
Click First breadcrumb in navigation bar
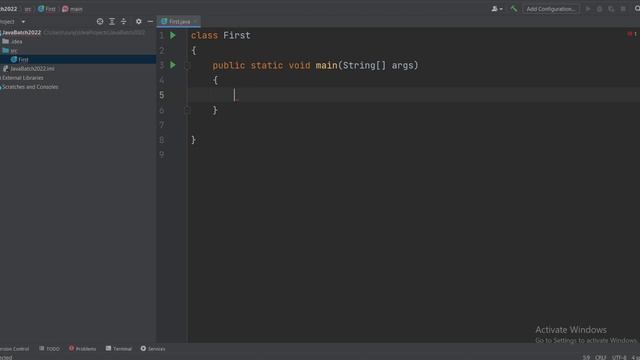point(47,9)
